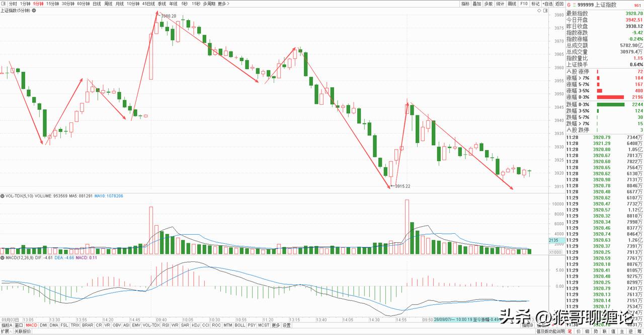Click the 返回 back button

click(x=559, y=4)
